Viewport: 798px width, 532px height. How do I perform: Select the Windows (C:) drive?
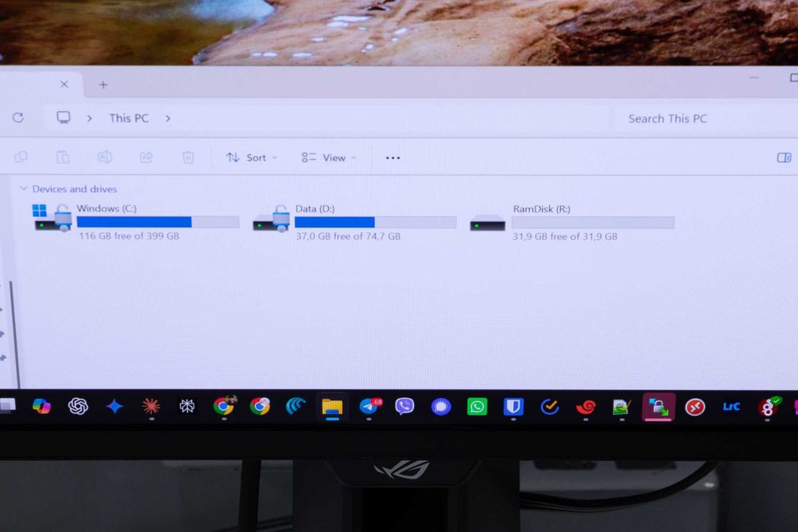coord(136,223)
